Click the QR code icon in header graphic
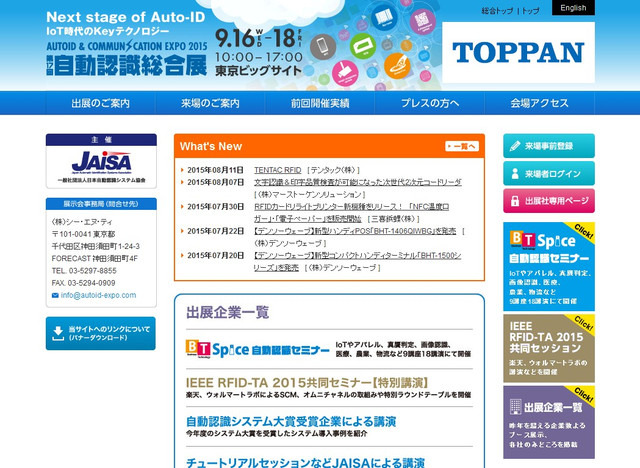Image resolution: width=640 pixels, height=468 pixels. click(422, 20)
